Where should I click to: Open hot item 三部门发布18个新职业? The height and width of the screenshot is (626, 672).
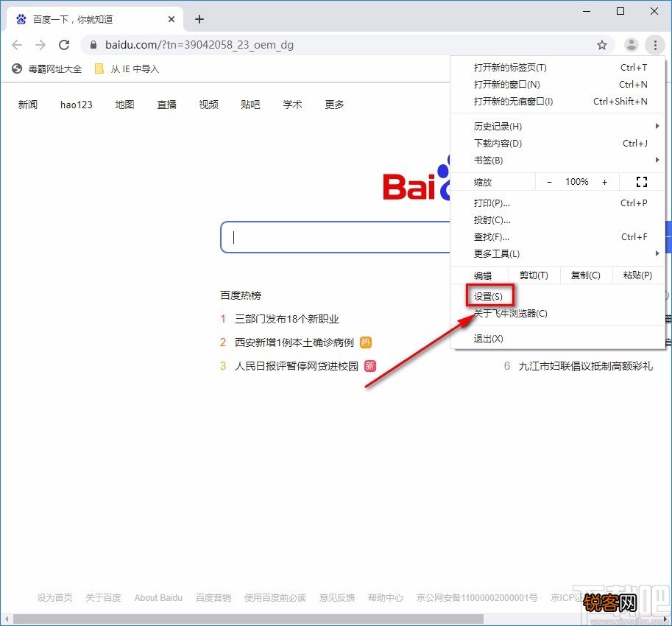tap(287, 319)
